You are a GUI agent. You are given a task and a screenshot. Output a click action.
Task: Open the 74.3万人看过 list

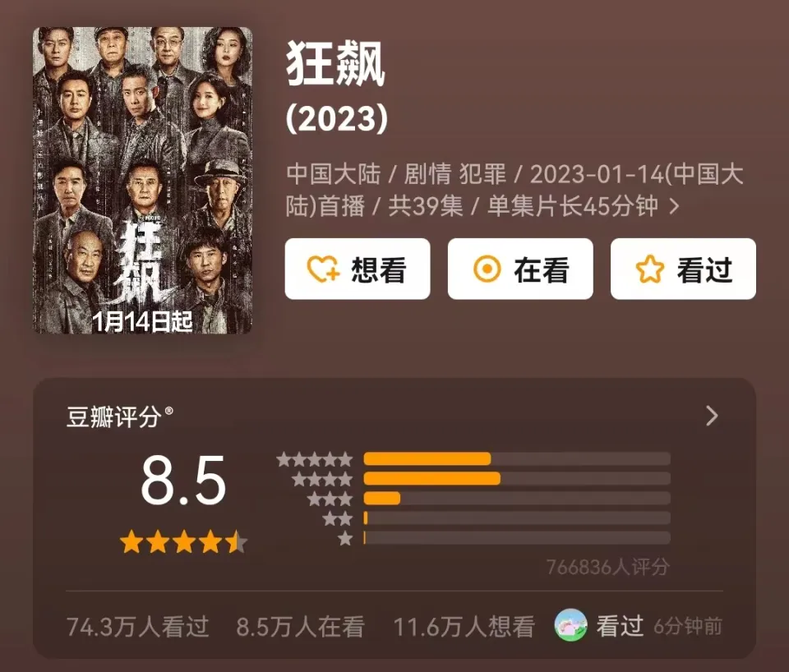coord(138,627)
